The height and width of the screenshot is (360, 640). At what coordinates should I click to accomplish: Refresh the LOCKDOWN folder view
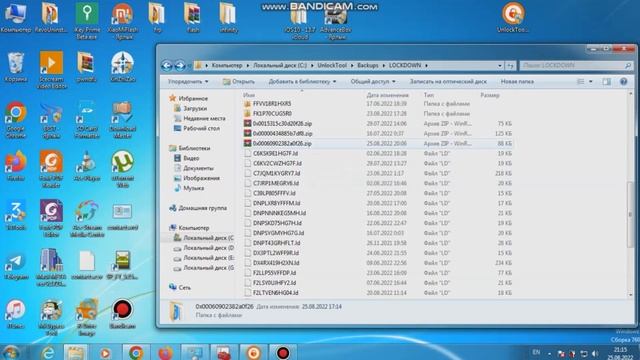click(510, 65)
